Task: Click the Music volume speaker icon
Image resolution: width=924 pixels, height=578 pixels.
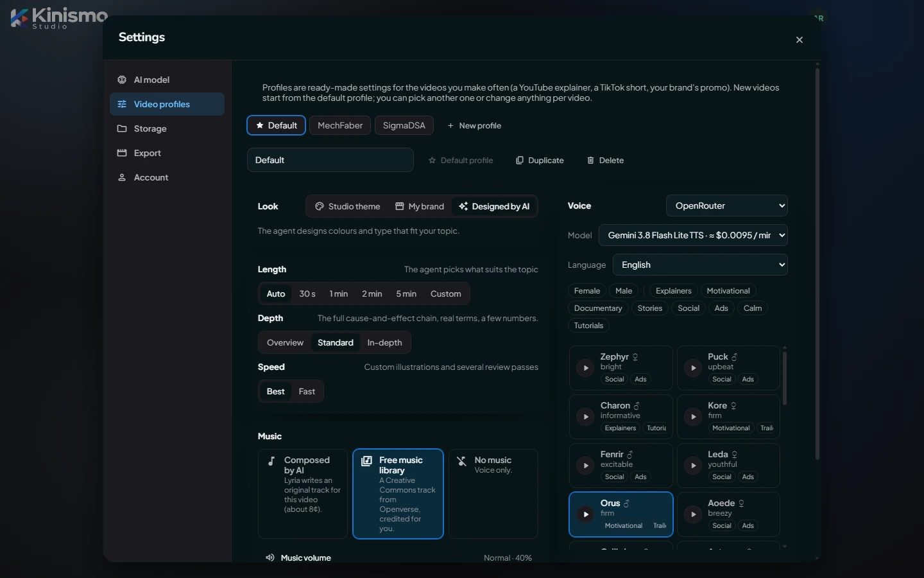Action: coord(270,557)
